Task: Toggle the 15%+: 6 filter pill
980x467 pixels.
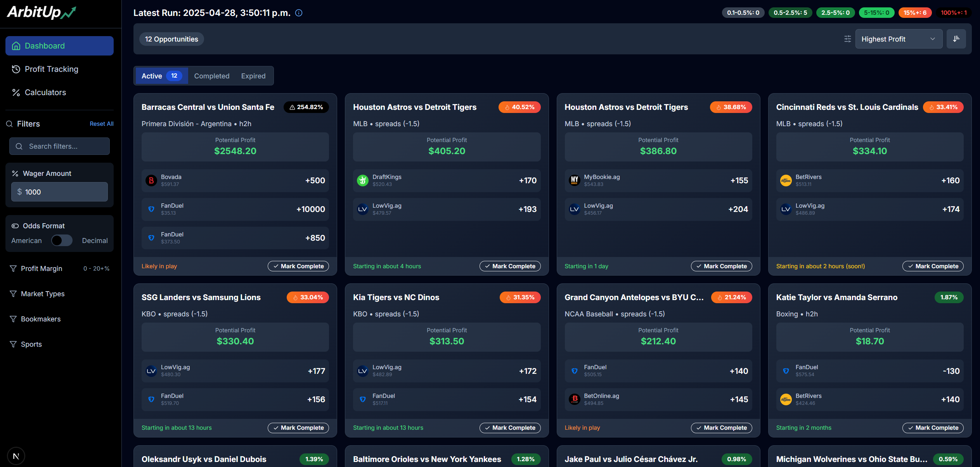Action: click(915, 13)
